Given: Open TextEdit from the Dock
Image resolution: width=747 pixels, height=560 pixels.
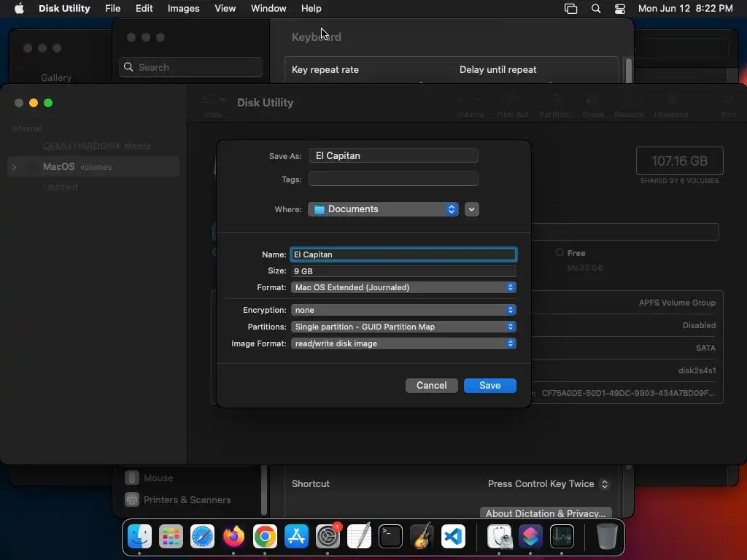Looking at the screenshot, I should 359,537.
